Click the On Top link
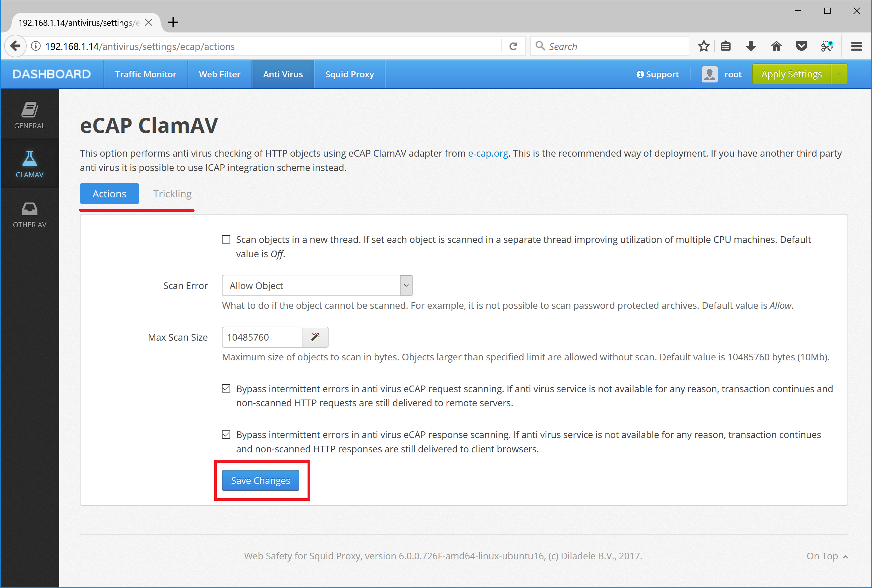 pos(827,556)
